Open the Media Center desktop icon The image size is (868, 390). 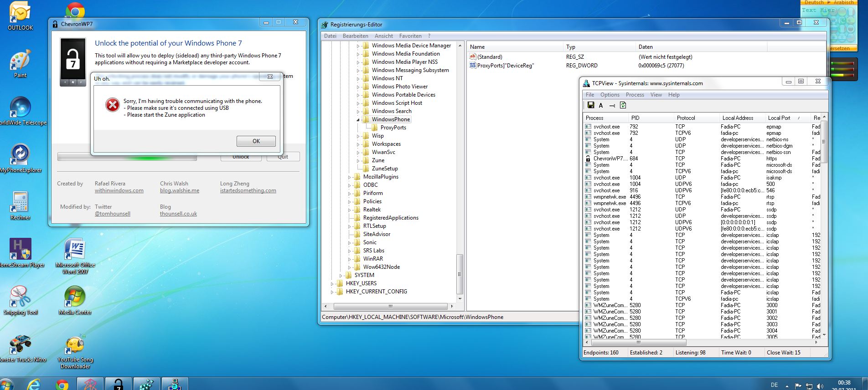click(75, 301)
